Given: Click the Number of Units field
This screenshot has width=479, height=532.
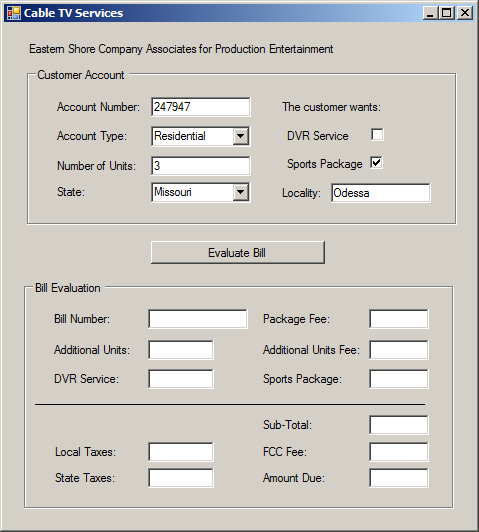Looking at the screenshot, I should click(x=201, y=166).
